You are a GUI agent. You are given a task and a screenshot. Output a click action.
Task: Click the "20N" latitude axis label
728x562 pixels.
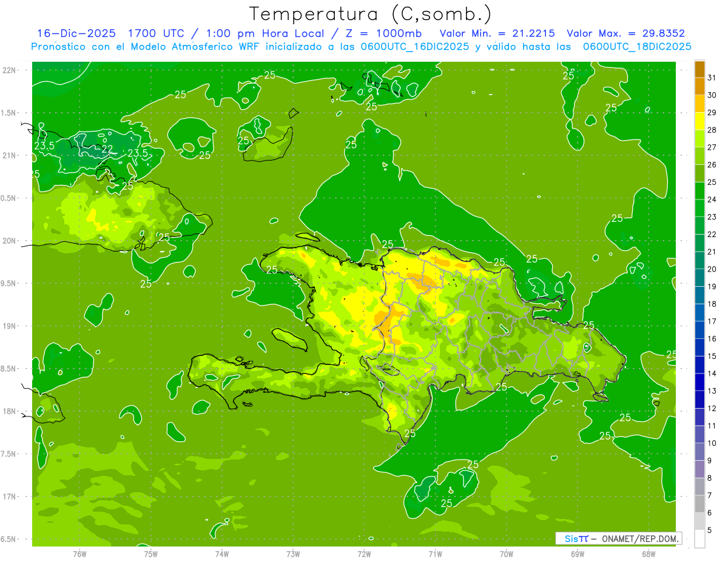coord(10,241)
